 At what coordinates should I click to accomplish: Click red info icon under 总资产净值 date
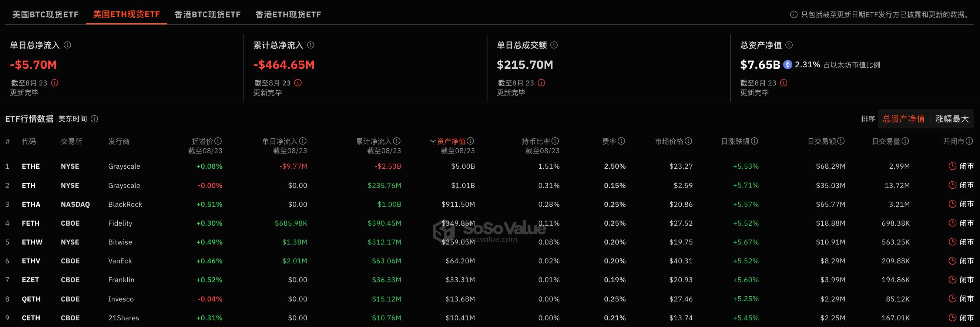784,82
